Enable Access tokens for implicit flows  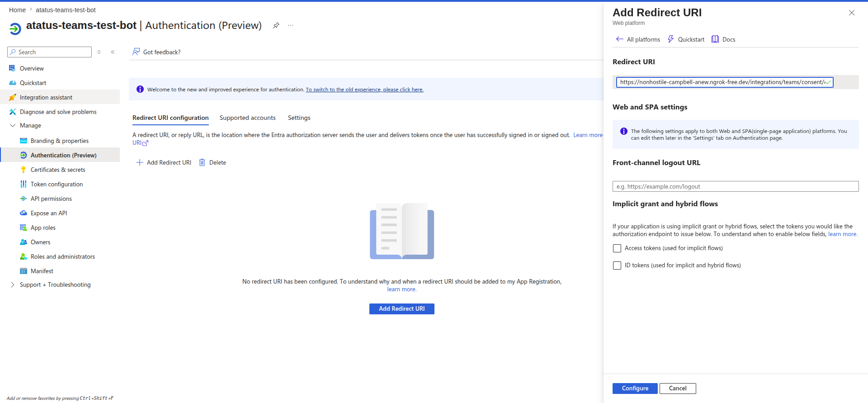(617, 248)
